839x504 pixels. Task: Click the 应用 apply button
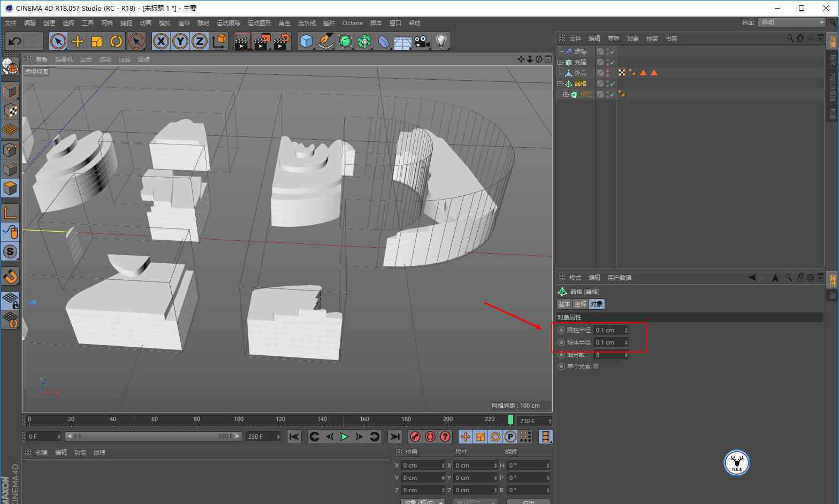pos(528,502)
